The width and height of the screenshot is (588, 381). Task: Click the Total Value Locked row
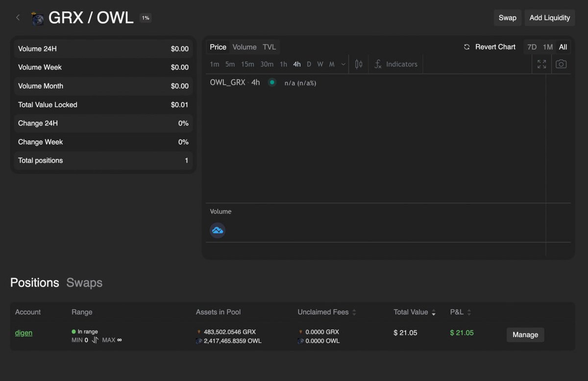[103, 105]
